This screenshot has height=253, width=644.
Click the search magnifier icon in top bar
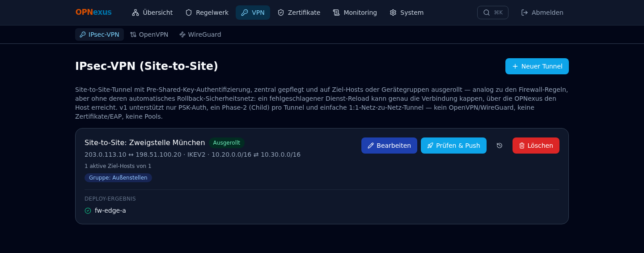point(487,13)
